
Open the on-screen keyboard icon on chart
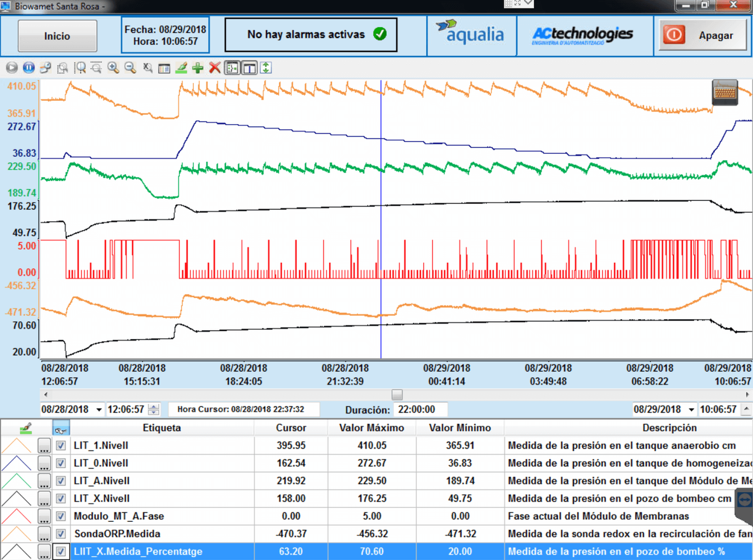tap(725, 93)
